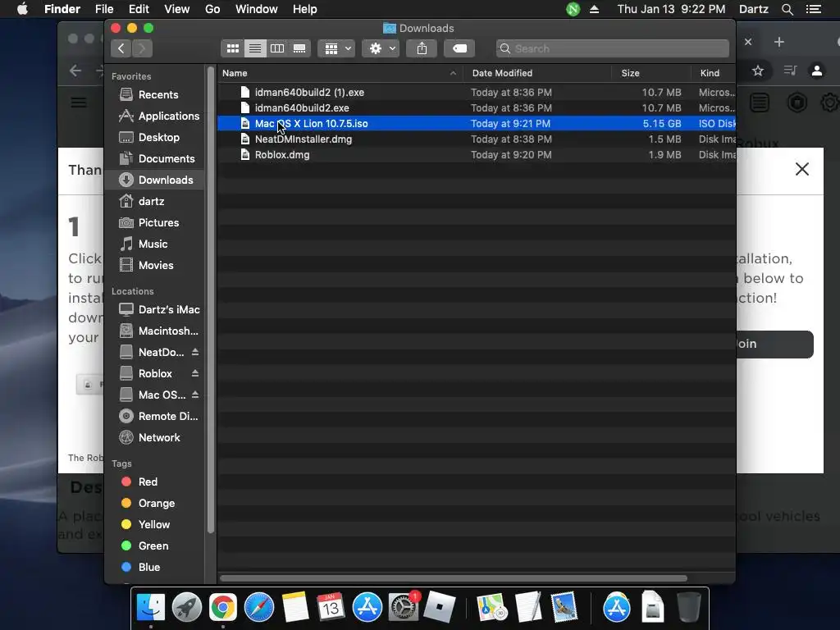
Task: Open Applications in sidebar
Action: pos(154,116)
